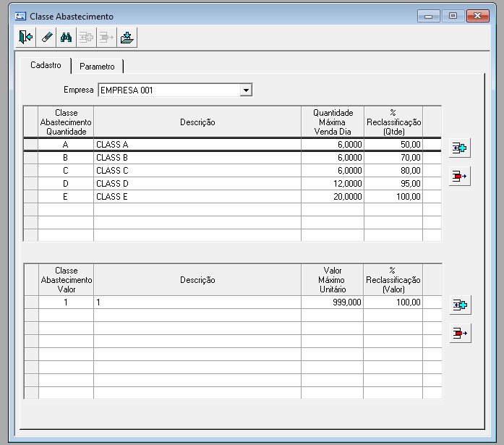Click the Valor Máximo Unitário column header

point(333,280)
